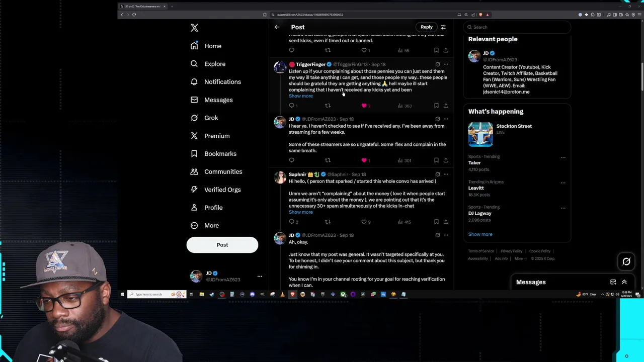Click the white Post button
Image resolution: width=644 pixels, height=362 pixels.
click(222, 245)
